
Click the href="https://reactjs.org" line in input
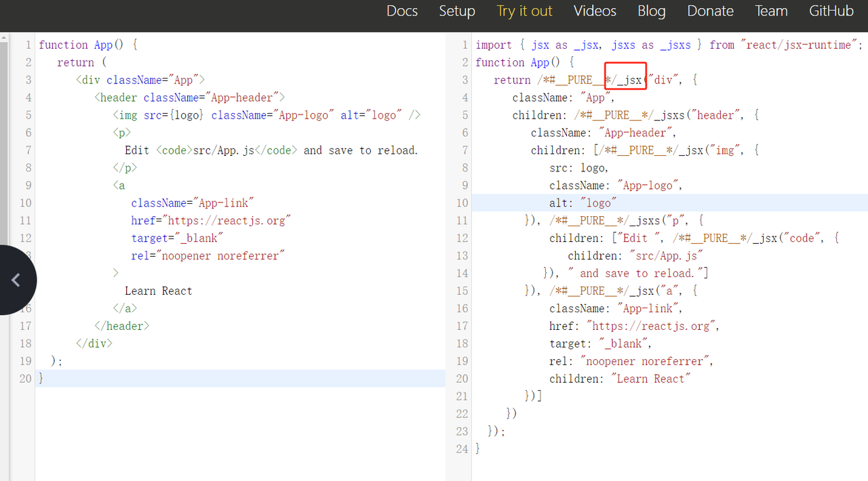coord(211,220)
